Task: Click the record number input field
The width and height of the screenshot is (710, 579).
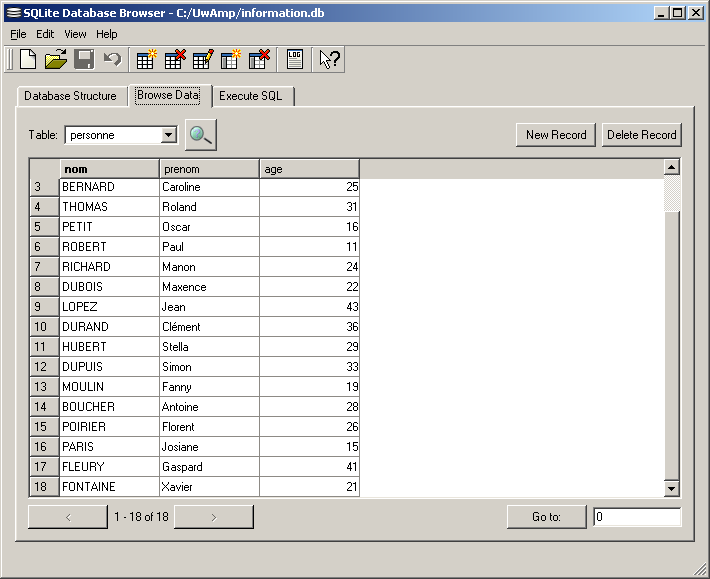Action: [x=636, y=517]
